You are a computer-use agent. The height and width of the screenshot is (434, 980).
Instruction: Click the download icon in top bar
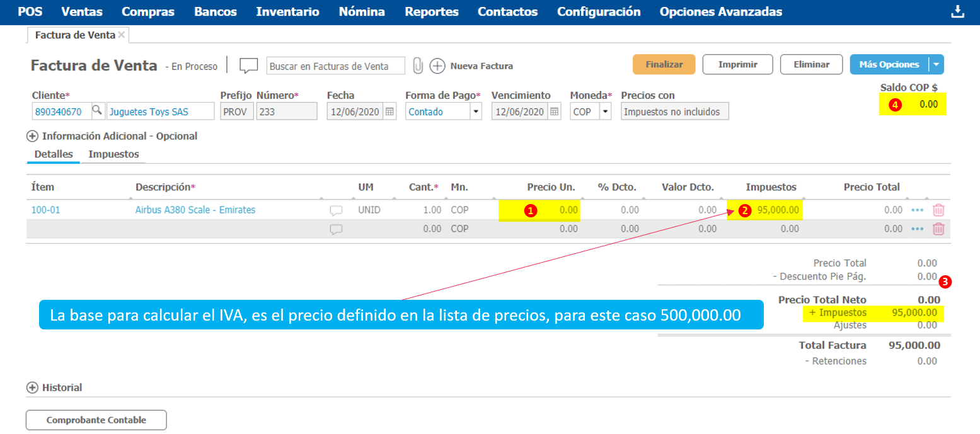pos(957,11)
